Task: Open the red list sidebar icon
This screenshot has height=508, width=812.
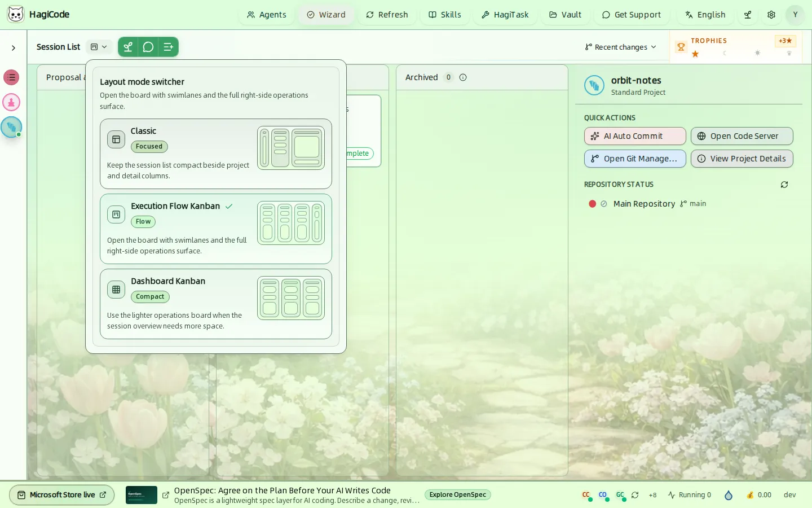Action: [x=11, y=77]
